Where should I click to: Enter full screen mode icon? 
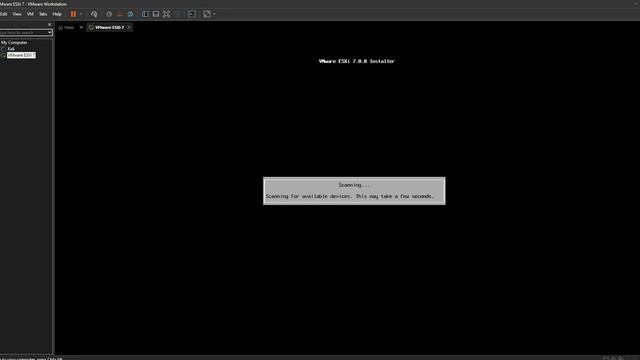pos(166,14)
